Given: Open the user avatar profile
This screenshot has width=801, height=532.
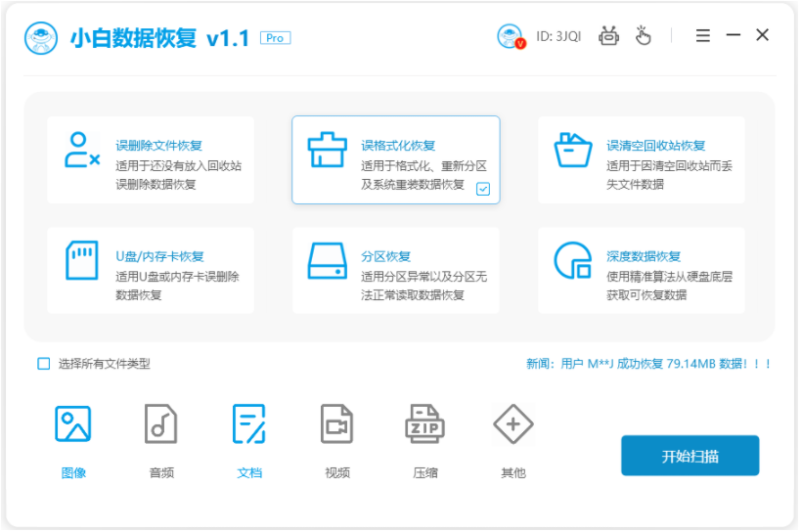Looking at the screenshot, I should [x=511, y=36].
